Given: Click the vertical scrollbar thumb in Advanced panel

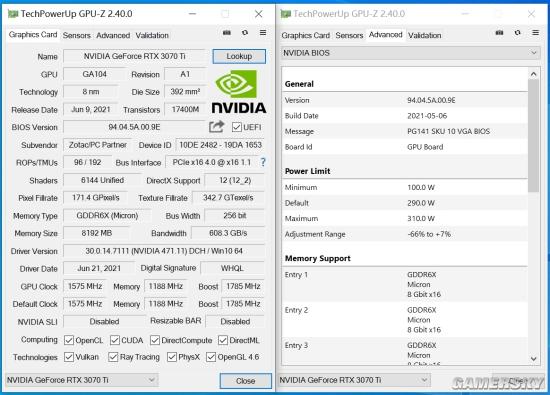Looking at the screenshot, I should (534, 136).
